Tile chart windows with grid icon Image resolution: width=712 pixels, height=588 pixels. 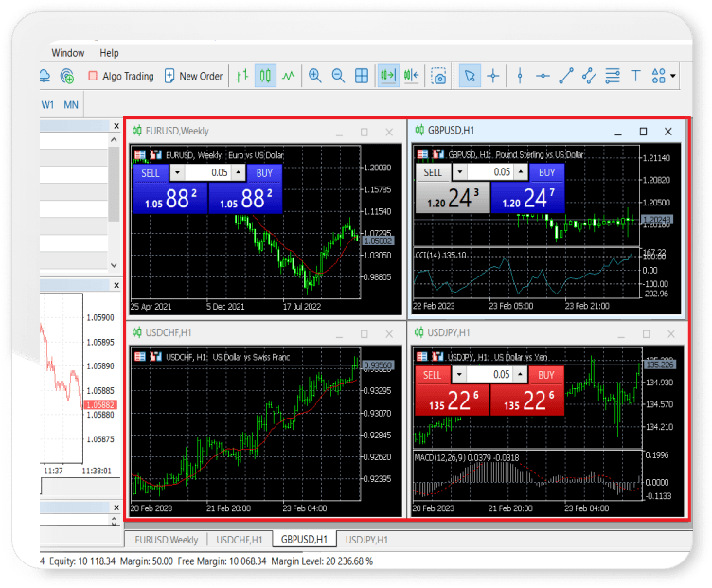point(362,76)
